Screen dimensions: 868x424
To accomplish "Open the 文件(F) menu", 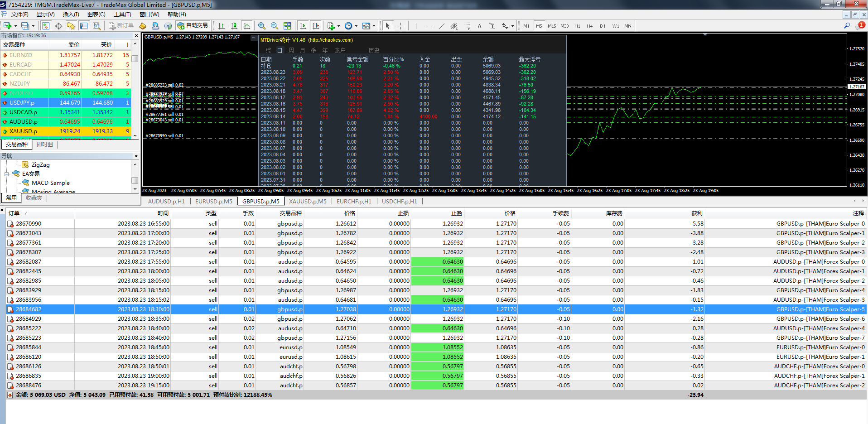I will click(19, 14).
